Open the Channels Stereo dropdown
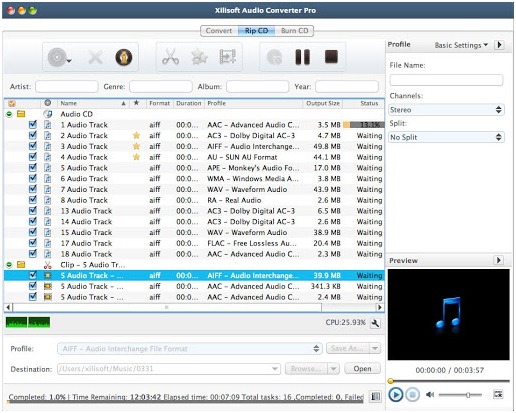 pos(446,110)
